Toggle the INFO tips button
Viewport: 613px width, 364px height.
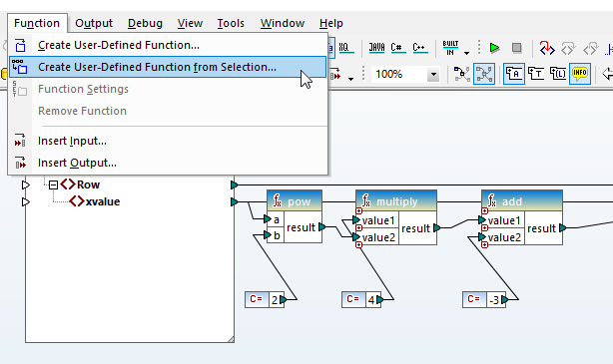point(580,74)
